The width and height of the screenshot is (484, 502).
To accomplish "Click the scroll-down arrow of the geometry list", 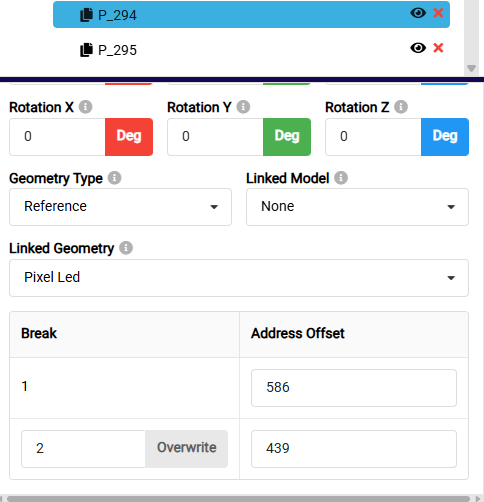I will [471, 68].
